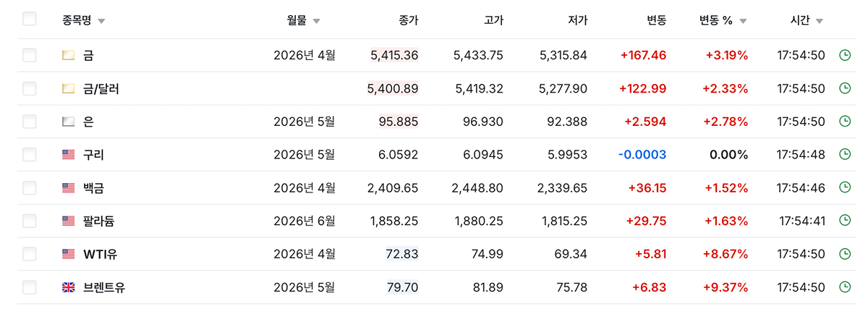
Task: Click the UK flag icon beside 브렌트유
Action: (69, 287)
